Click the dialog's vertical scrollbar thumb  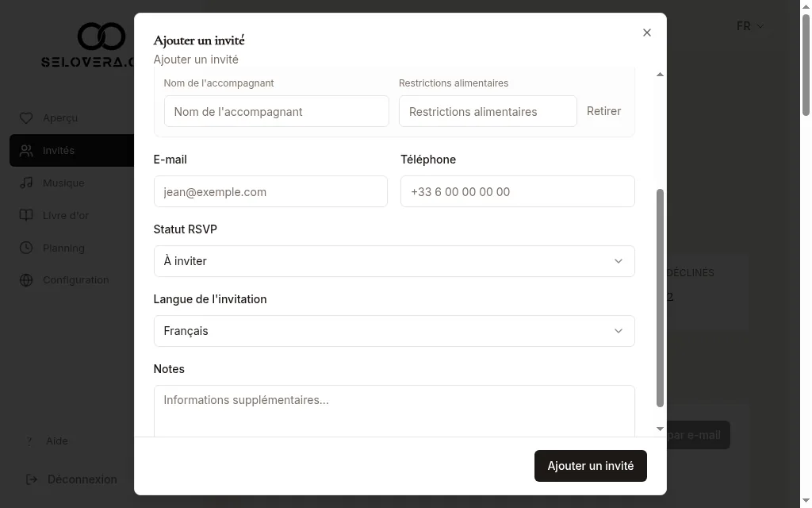pyautogui.click(x=660, y=298)
